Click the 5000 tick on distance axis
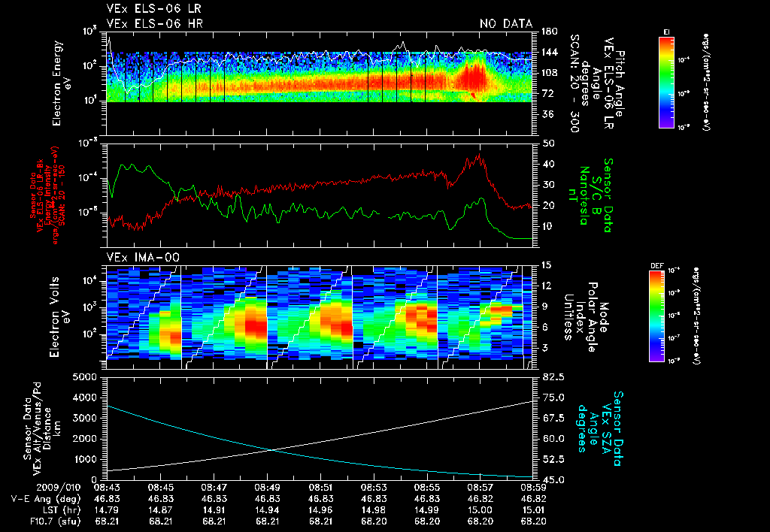Viewport: 770px width, 532px height. (x=84, y=377)
